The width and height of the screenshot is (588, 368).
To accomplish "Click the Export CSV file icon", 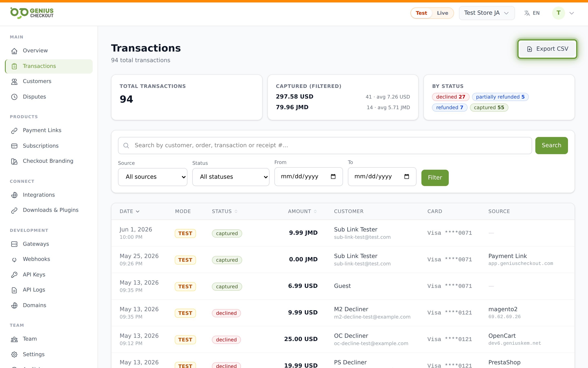I will tap(529, 49).
